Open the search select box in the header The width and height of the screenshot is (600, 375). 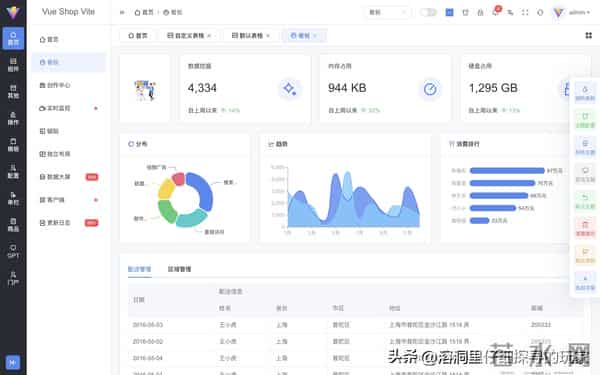tap(387, 12)
